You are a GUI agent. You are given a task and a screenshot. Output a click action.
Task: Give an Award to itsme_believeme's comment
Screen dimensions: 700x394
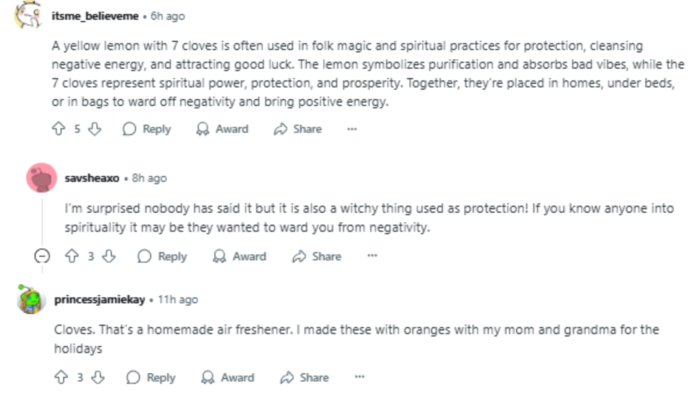[222, 129]
